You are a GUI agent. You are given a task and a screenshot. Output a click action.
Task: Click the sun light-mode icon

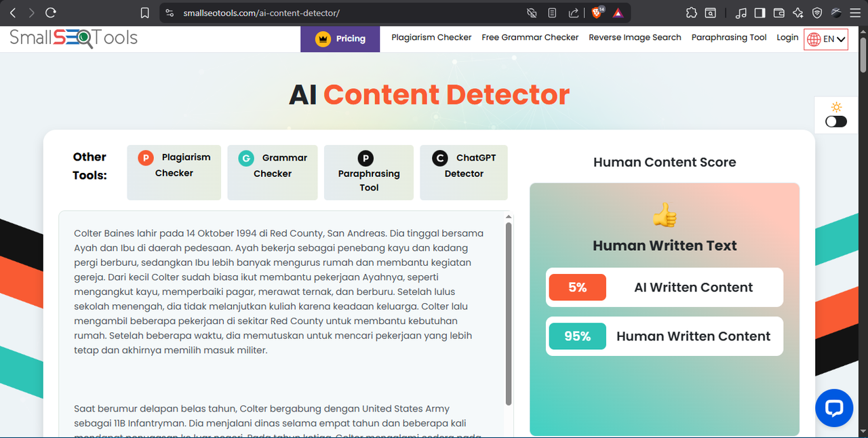tap(836, 107)
